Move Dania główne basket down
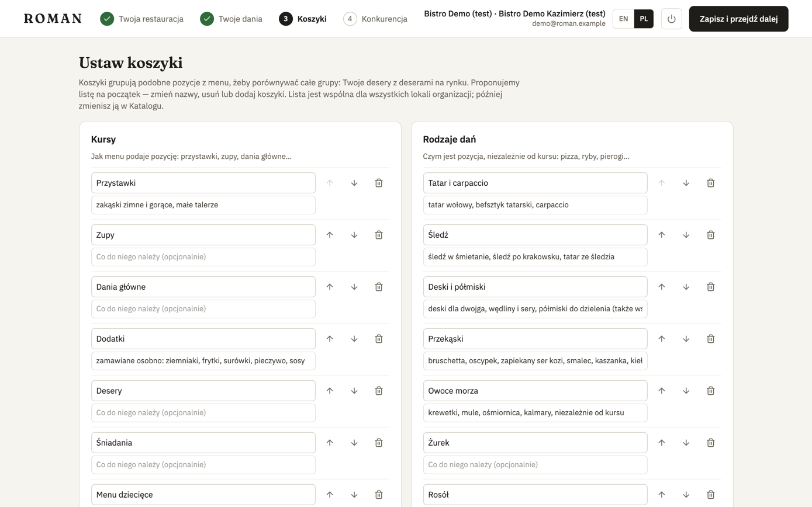The width and height of the screenshot is (812, 507). point(354,287)
